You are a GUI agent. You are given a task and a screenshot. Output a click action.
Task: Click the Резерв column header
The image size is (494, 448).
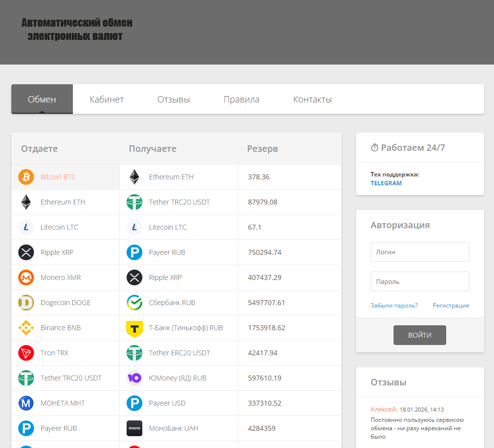point(263,148)
